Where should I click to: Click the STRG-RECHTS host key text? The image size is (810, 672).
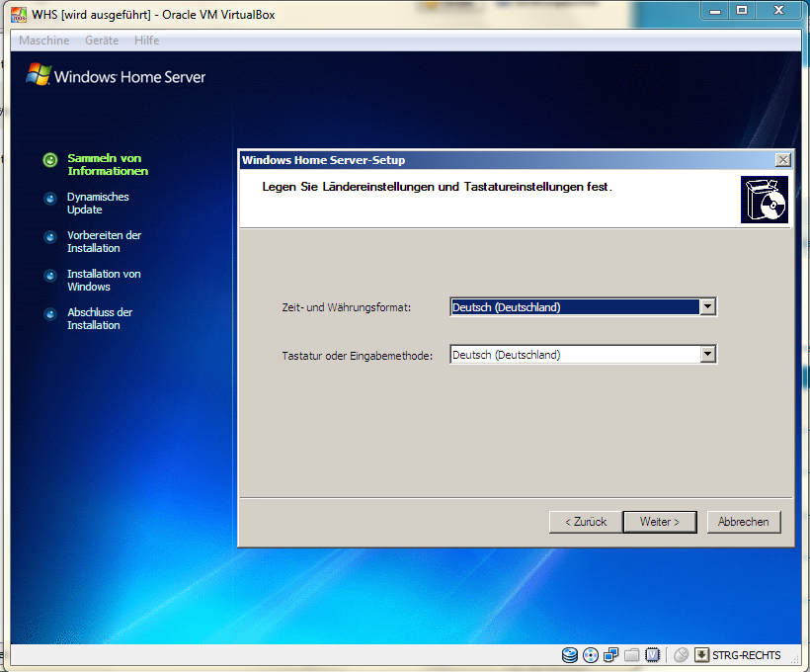[747, 655]
